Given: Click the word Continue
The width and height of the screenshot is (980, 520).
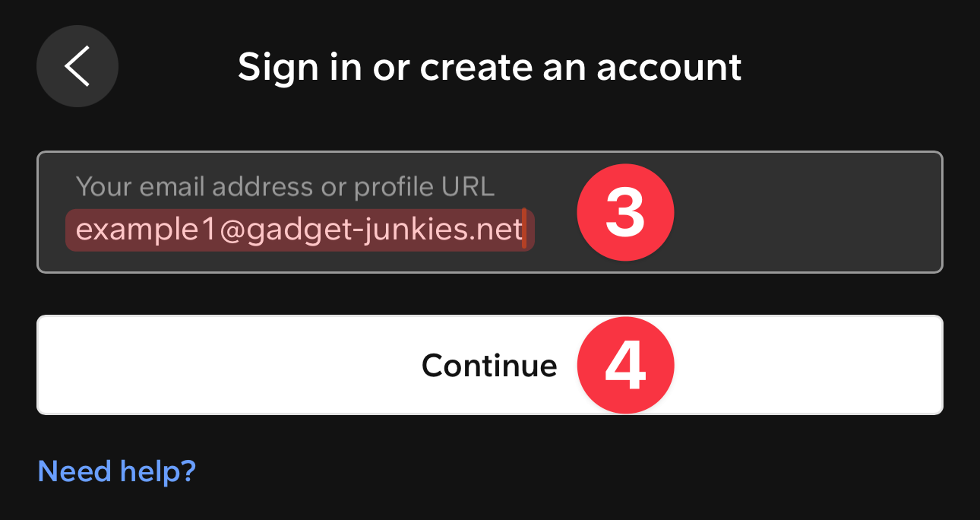Looking at the screenshot, I should point(489,366).
